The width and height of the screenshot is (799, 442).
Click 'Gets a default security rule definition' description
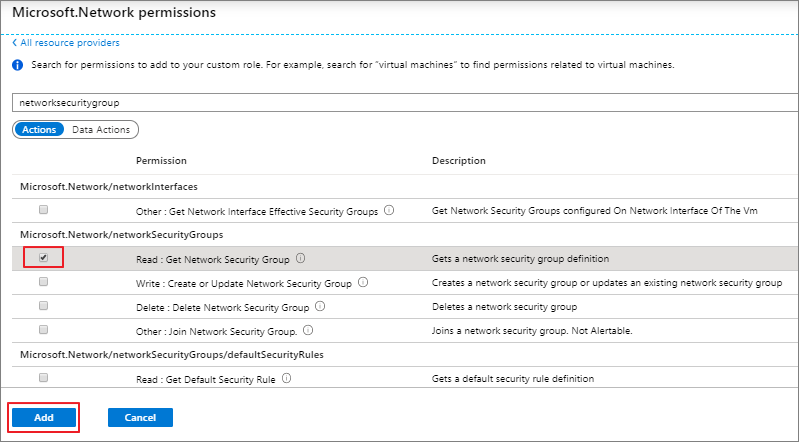coord(513,379)
